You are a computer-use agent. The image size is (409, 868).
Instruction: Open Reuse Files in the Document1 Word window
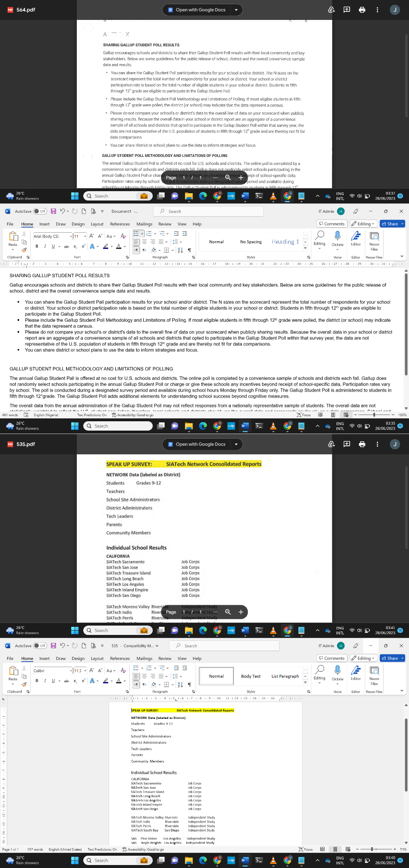click(x=374, y=242)
